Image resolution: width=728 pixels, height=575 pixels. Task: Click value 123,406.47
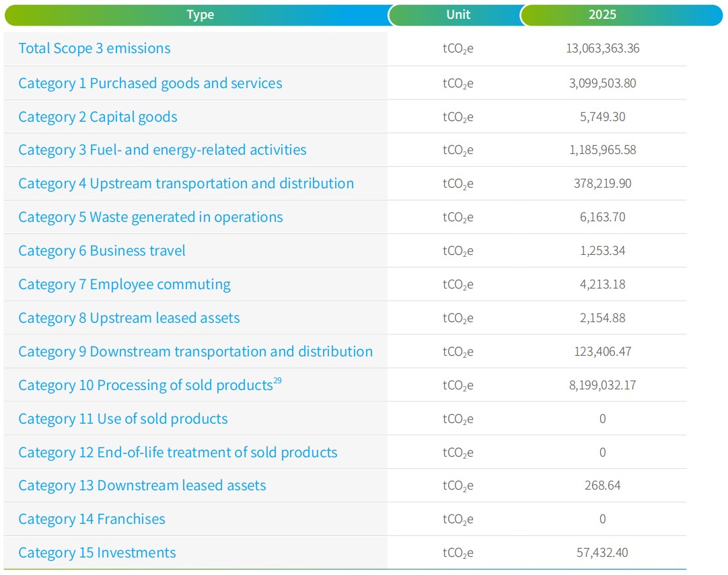click(602, 351)
